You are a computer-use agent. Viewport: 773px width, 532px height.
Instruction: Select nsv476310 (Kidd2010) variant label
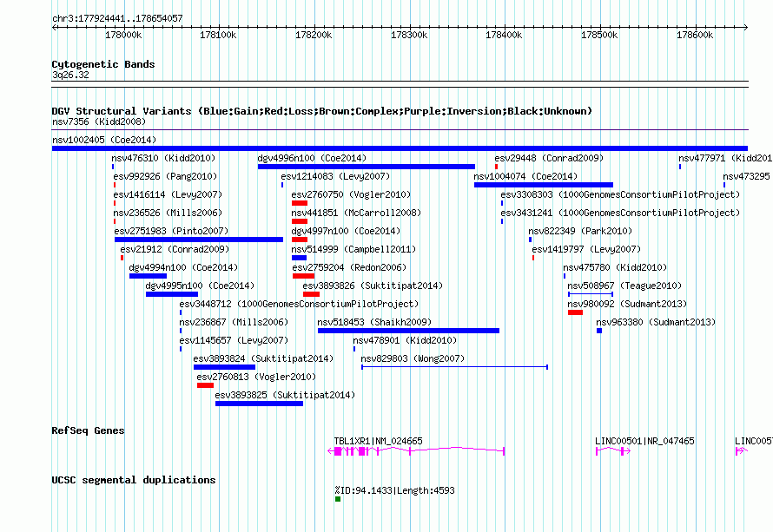pos(163,158)
